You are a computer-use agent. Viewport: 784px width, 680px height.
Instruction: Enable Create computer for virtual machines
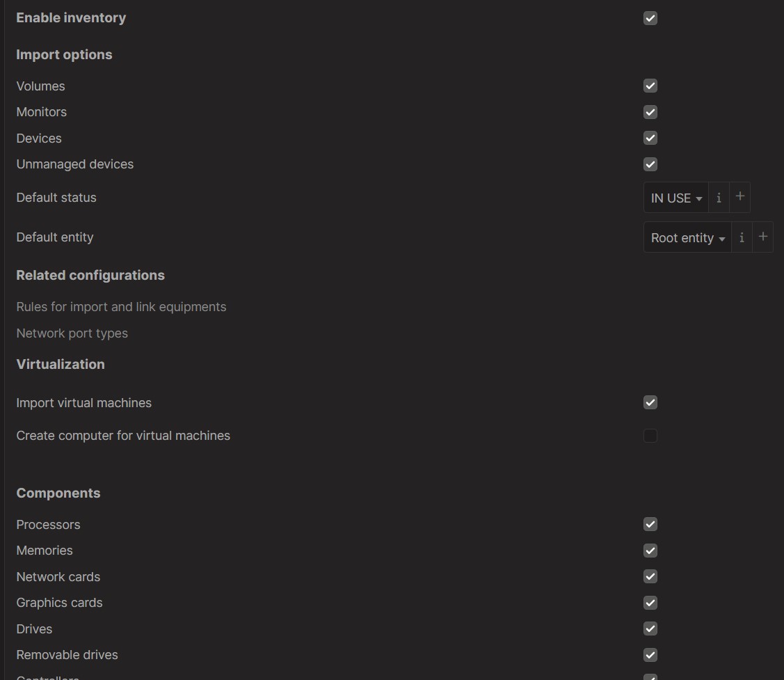click(650, 435)
